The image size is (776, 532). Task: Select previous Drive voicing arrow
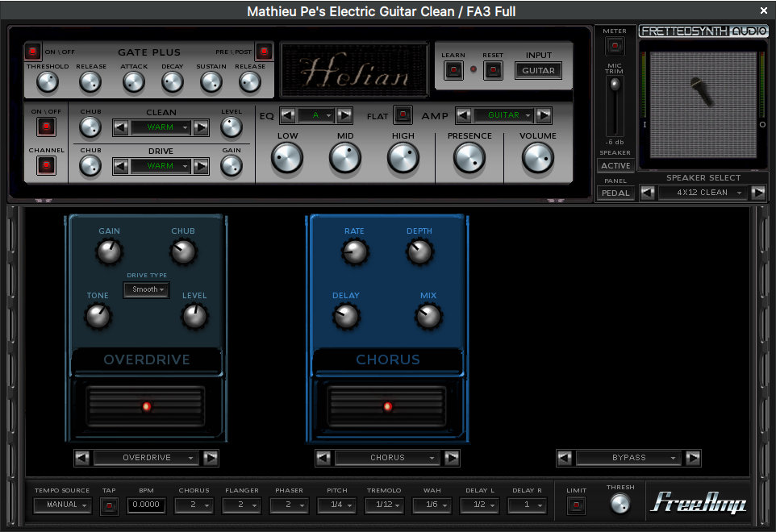click(x=120, y=166)
